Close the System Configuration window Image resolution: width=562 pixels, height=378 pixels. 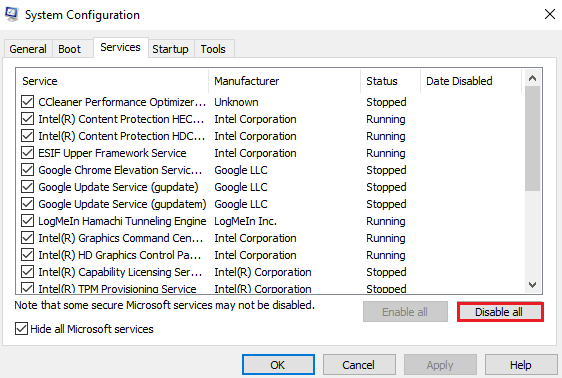tap(549, 14)
